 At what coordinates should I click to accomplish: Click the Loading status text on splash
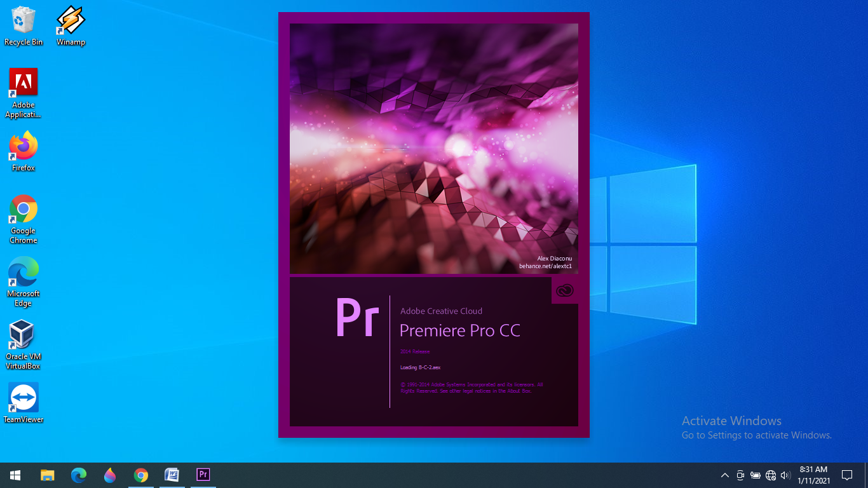click(x=420, y=367)
